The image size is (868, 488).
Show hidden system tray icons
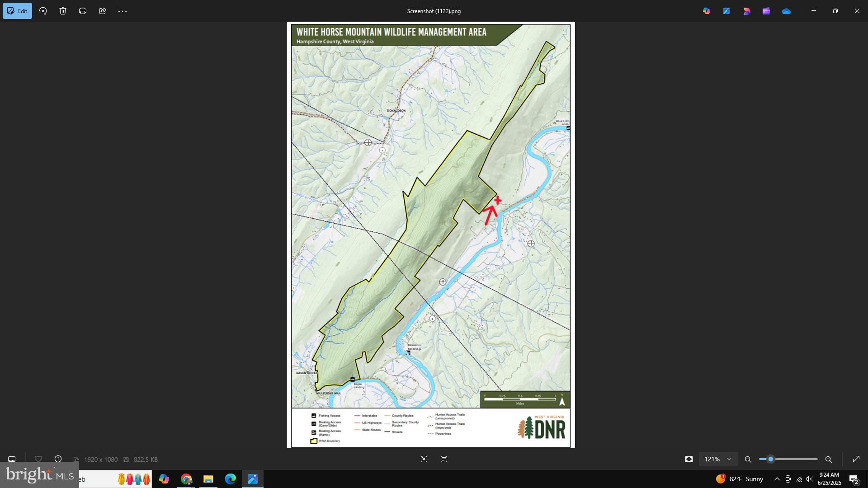click(x=777, y=479)
